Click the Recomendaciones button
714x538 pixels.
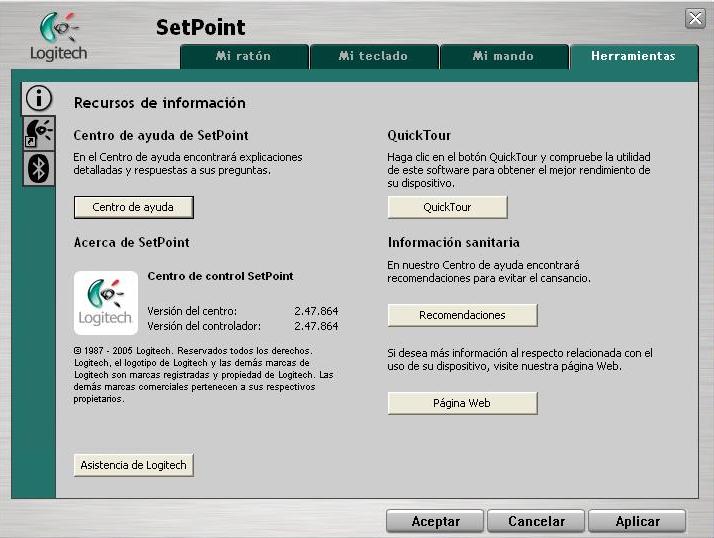(462, 315)
